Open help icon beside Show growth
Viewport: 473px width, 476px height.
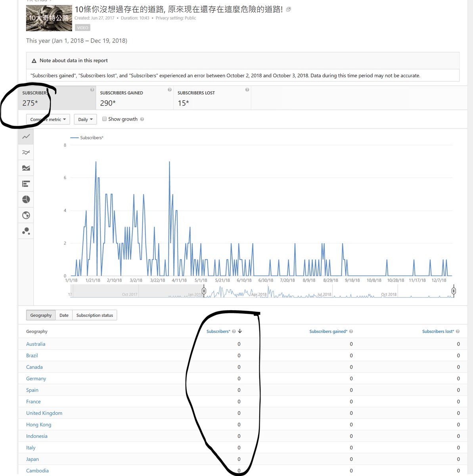(142, 119)
